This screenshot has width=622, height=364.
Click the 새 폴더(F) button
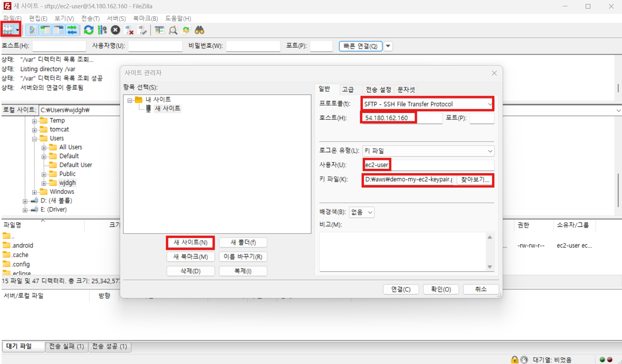(x=243, y=242)
